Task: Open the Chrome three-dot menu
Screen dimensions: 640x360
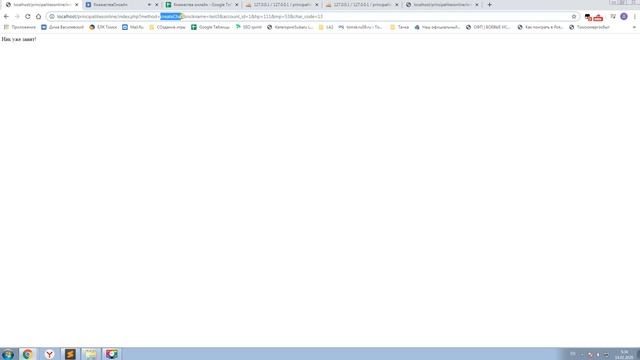Action: coord(635,16)
